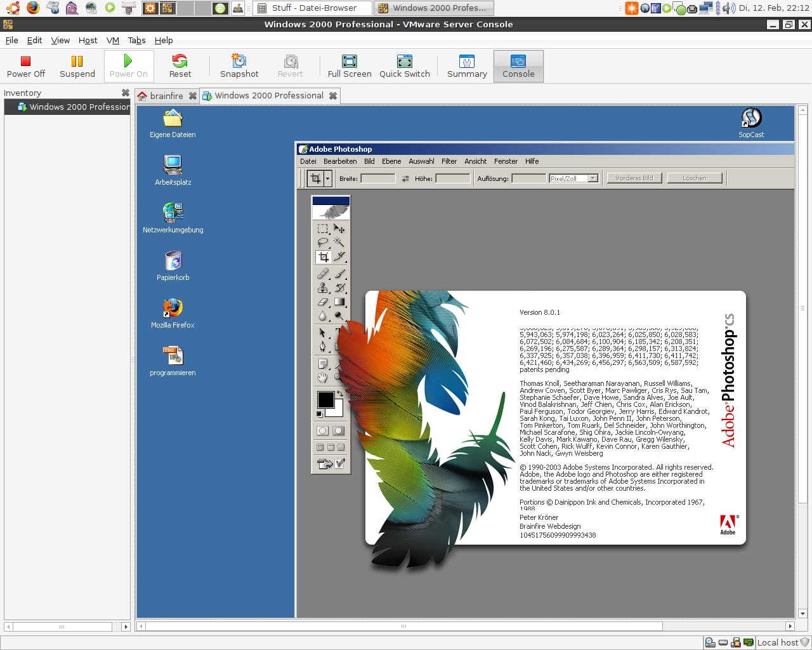Open Crop tool preset picker arrow

tap(328, 179)
